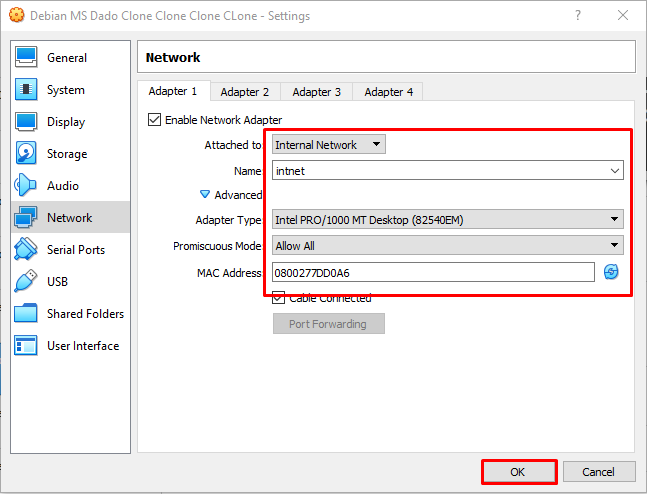Click the help question mark
Image resolution: width=647 pixels, height=494 pixels.
tap(578, 15)
